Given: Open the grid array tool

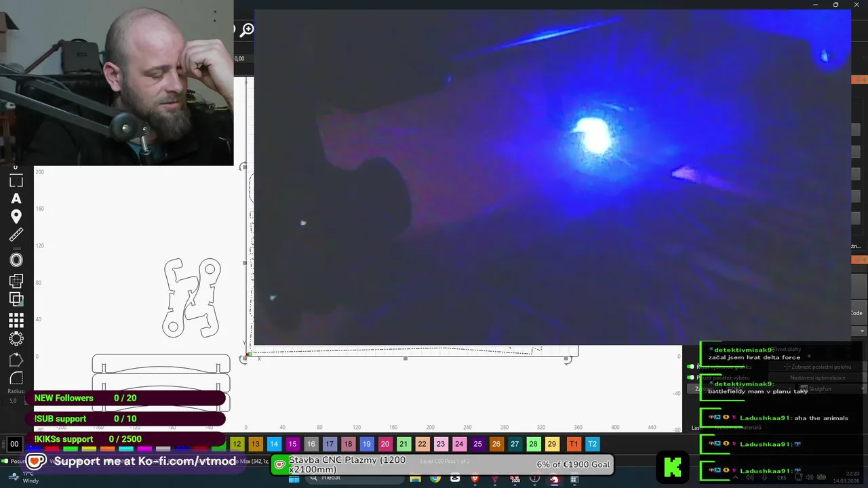Looking at the screenshot, I should [x=16, y=320].
